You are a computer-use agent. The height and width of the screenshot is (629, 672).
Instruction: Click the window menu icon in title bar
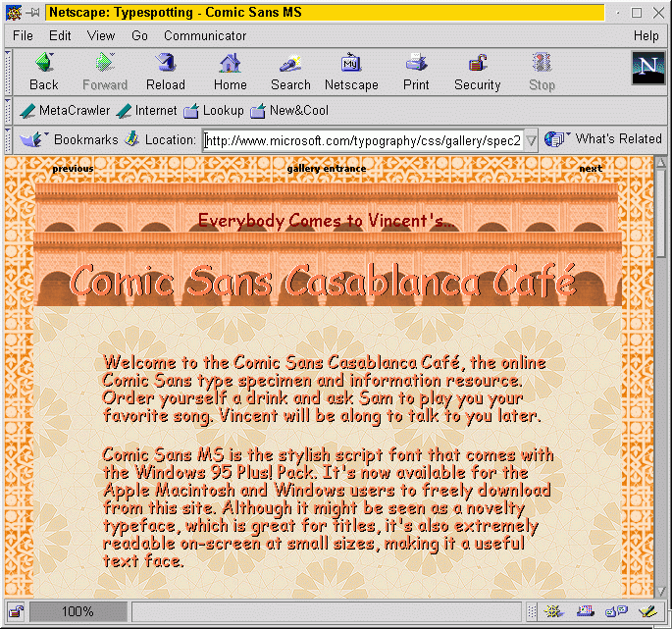pyautogui.click(x=14, y=13)
